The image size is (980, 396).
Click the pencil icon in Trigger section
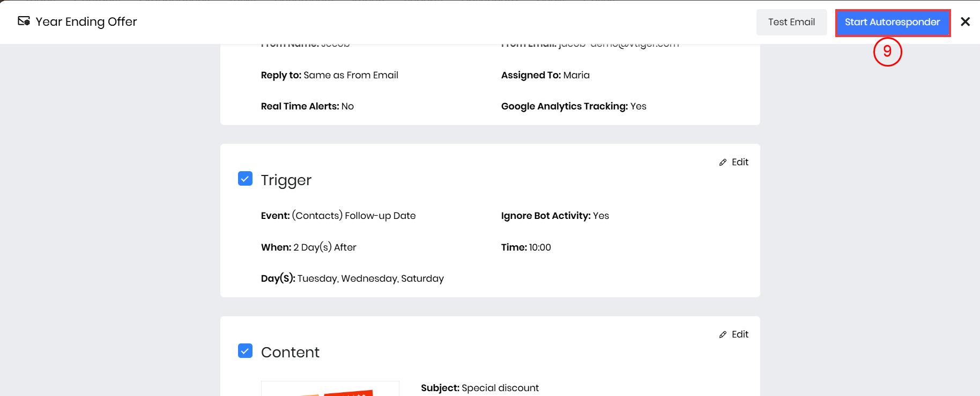(723, 162)
